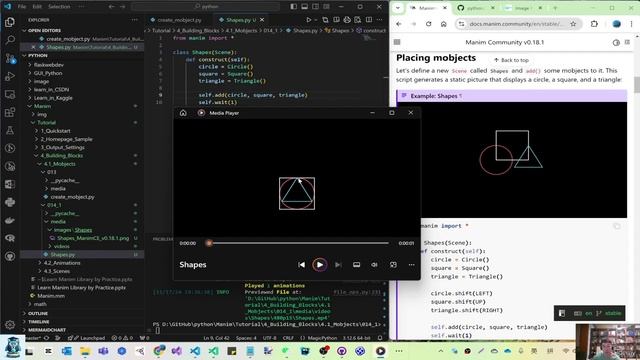This screenshot has width=640, height=360.
Task: Close the Shapes.py editor tab
Action: [262, 20]
